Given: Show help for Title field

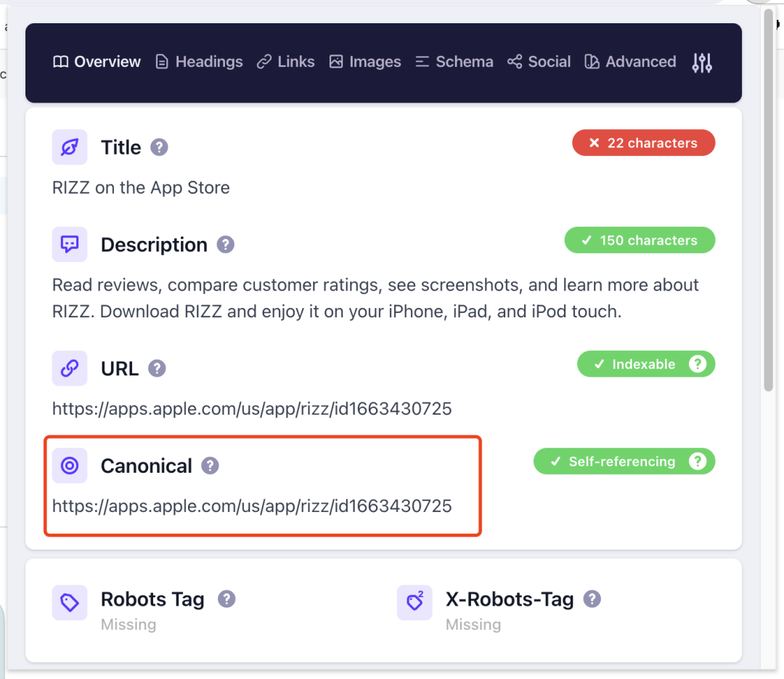Looking at the screenshot, I should tap(159, 147).
